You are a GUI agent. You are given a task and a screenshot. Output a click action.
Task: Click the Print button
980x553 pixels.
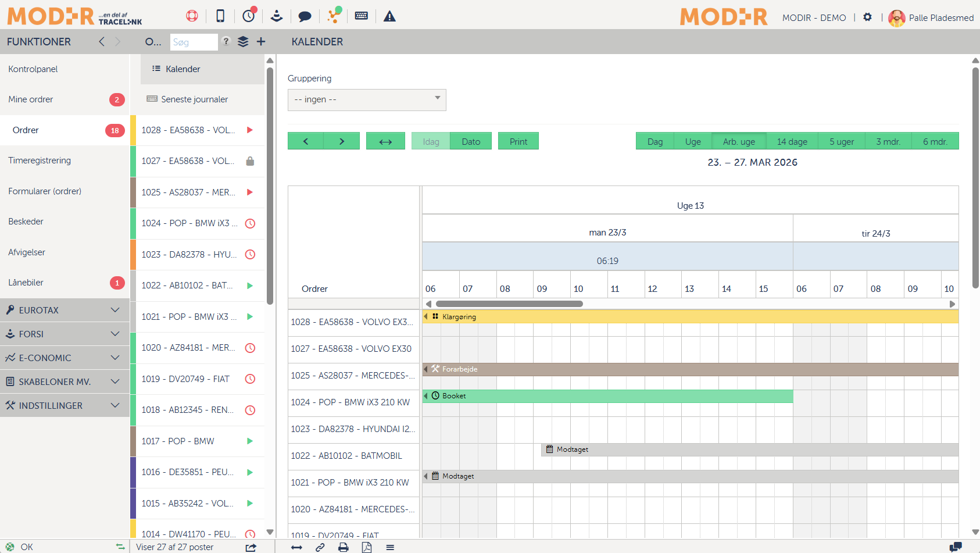pyautogui.click(x=518, y=141)
